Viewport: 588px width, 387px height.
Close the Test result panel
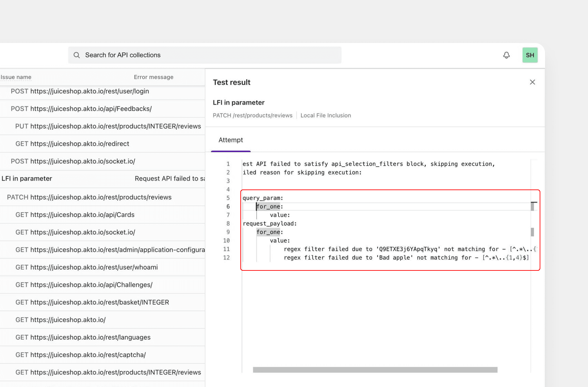532,82
